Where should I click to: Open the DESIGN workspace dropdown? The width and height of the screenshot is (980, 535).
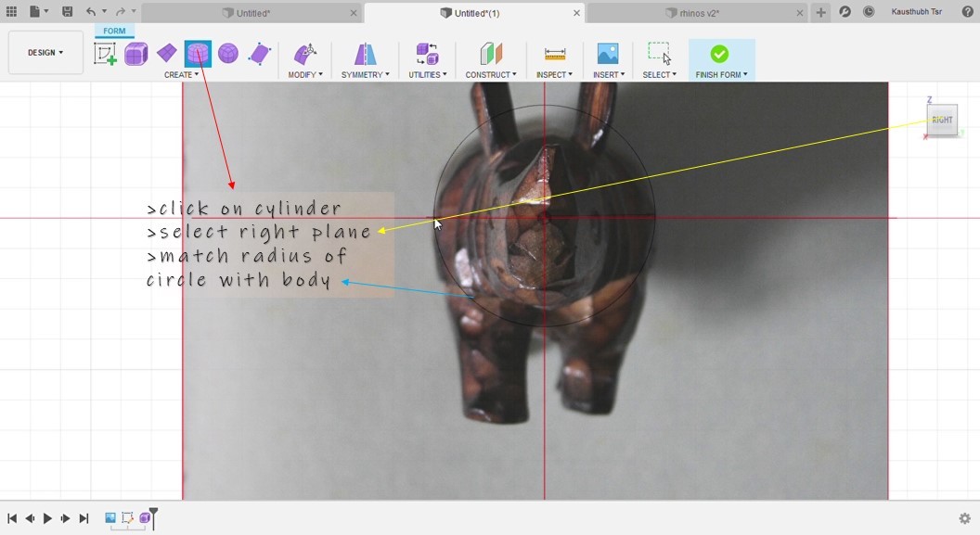tap(45, 53)
